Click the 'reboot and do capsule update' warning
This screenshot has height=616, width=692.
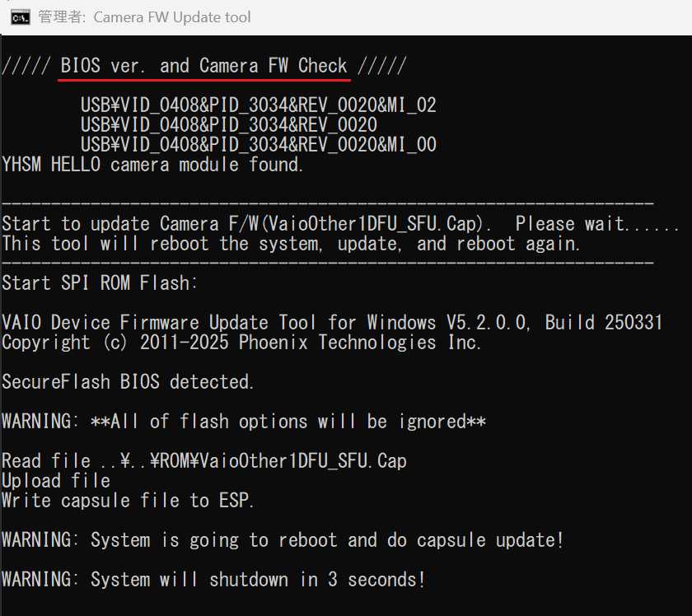tap(283, 540)
